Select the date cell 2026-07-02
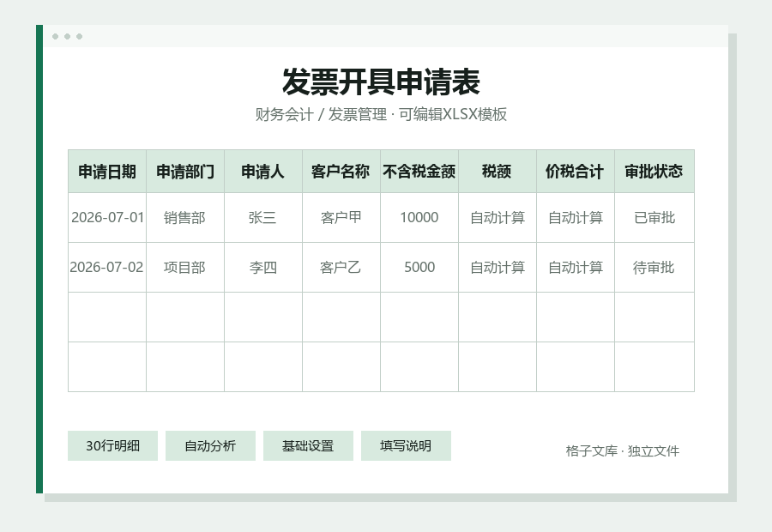The height and width of the screenshot is (532, 772). pyautogui.click(x=107, y=268)
